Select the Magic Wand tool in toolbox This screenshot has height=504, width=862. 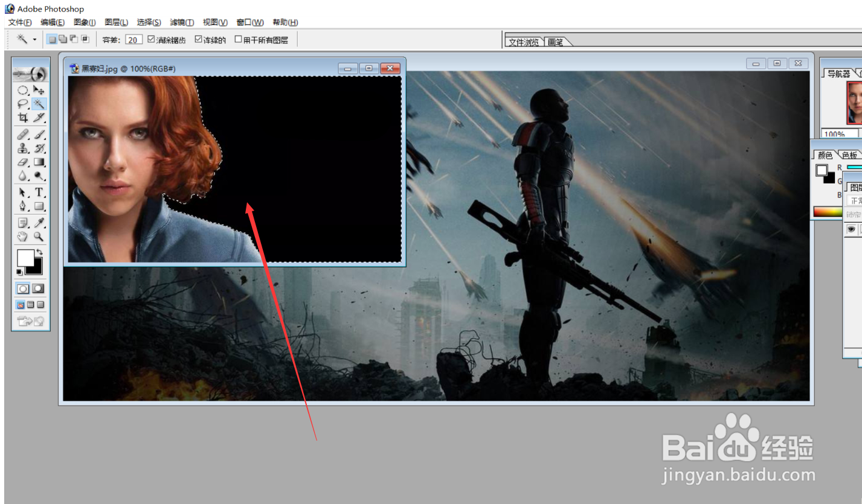[x=39, y=104]
